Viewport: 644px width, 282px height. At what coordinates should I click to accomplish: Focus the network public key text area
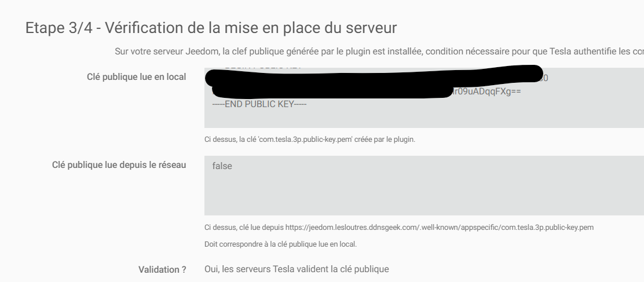[x=424, y=185]
